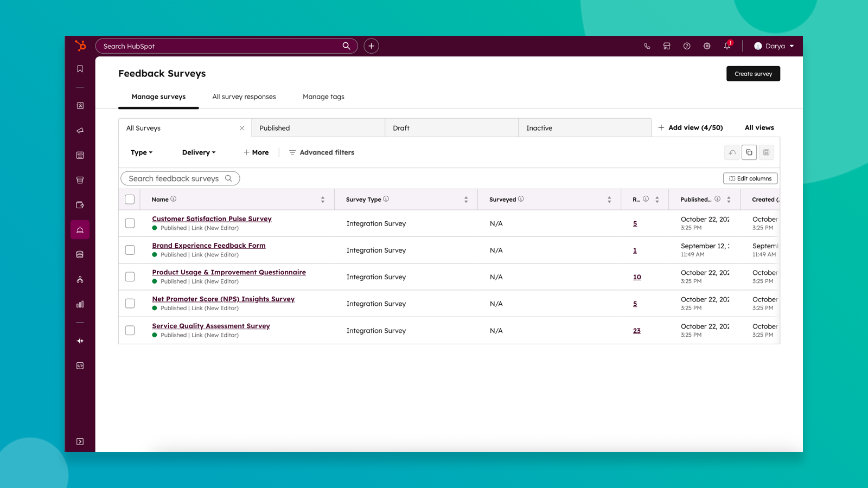
Task: Open notifications bell icon
Action: [727, 46]
